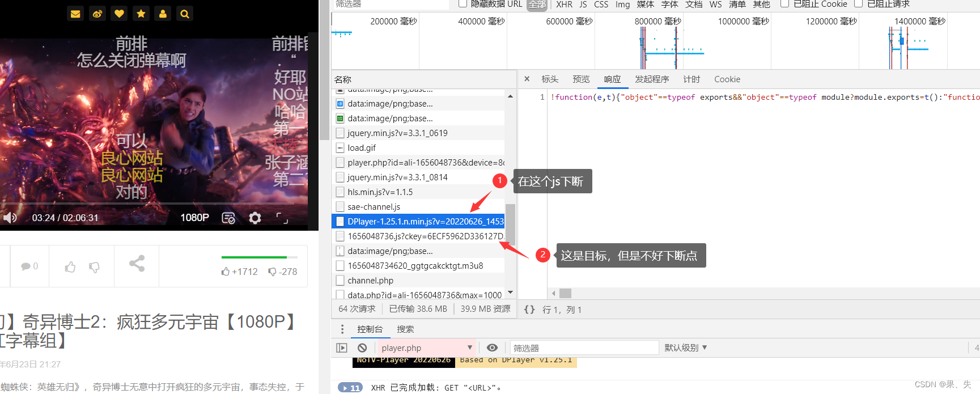Click the heart favorite icon
Screen dimensions: 980x394
[x=119, y=14]
